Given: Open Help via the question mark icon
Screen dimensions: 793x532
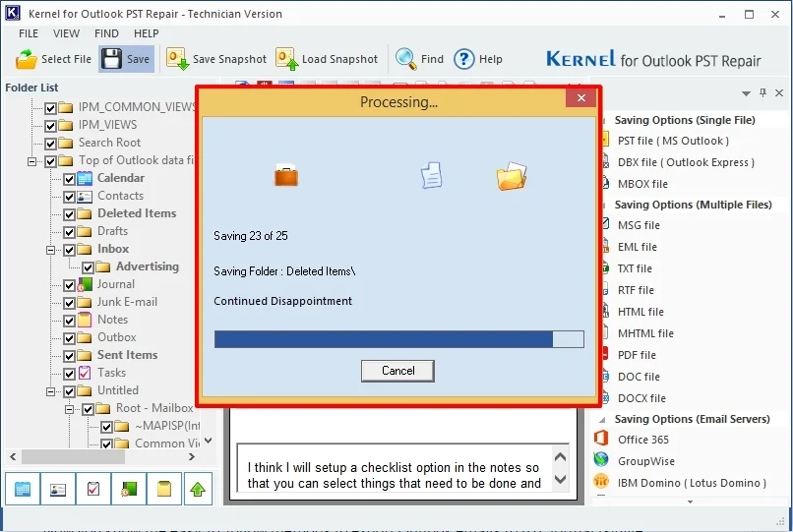Looking at the screenshot, I should tap(463, 59).
